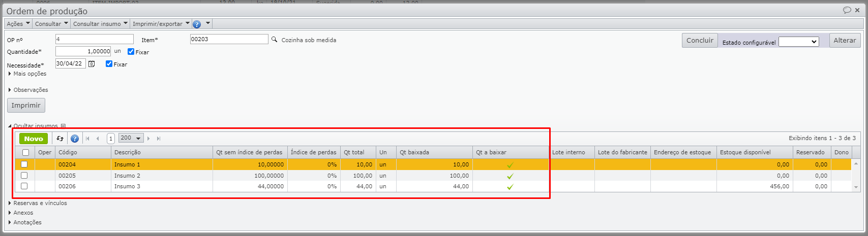
Task: Click the Reservado column header
Action: 812,152
